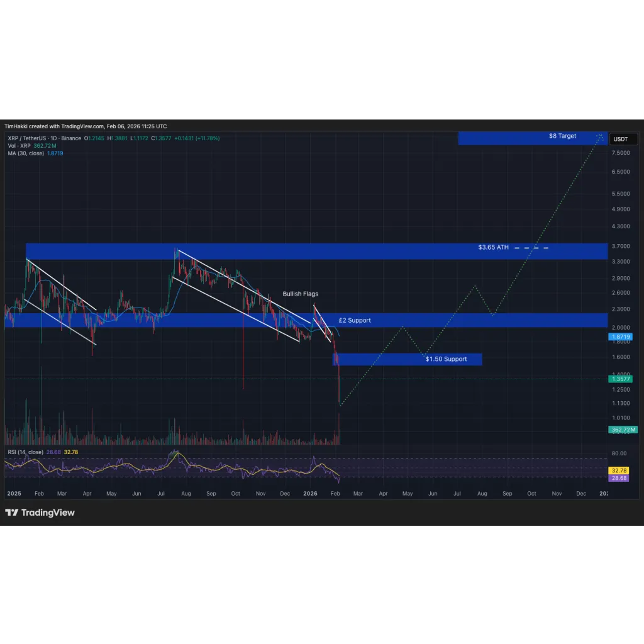Image resolution: width=644 pixels, height=644 pixels.
Task: Click the 2.3000 price axis value
Action: 621,309
